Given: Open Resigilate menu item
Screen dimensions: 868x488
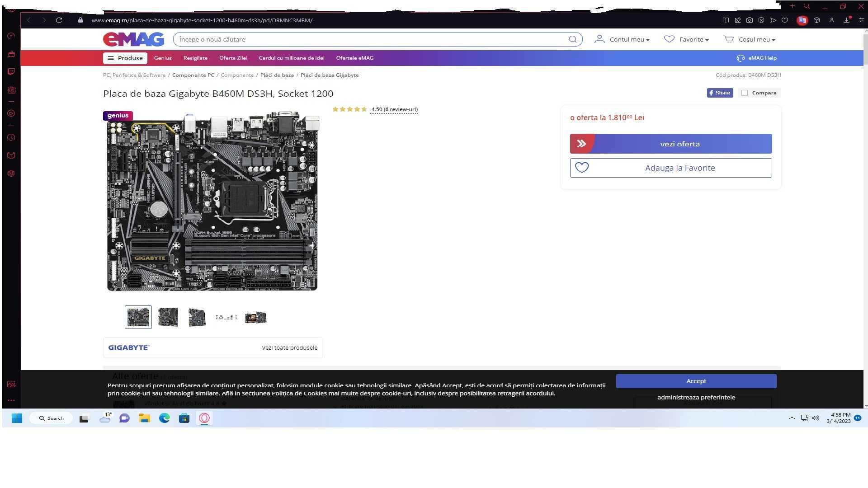Looking at the screenshot, I should pos(195,58).
